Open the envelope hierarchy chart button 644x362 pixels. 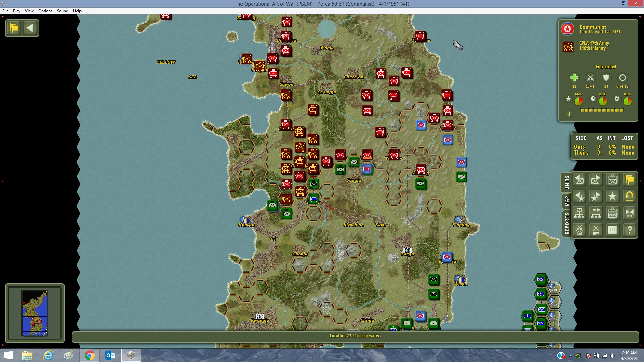click(x=579, y=213)
